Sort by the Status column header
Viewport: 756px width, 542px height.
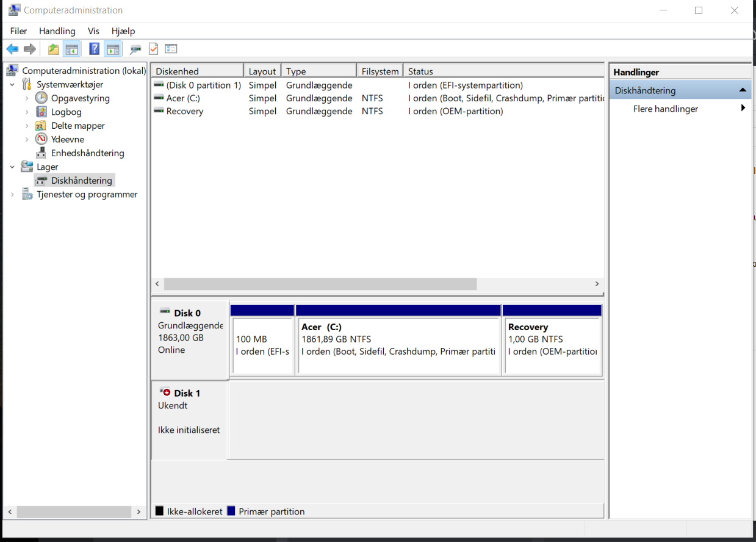pyautogui.click(x=504, y=71)
